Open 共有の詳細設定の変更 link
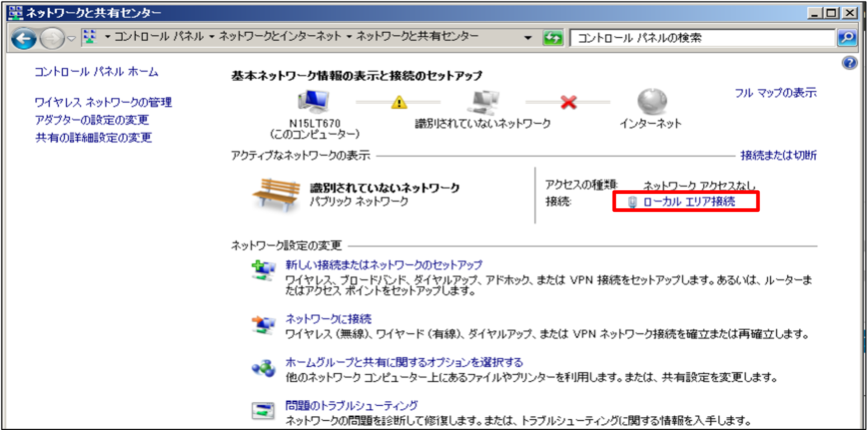The width and height of the screenshot is (868, 430). click(x=94, y=138)
